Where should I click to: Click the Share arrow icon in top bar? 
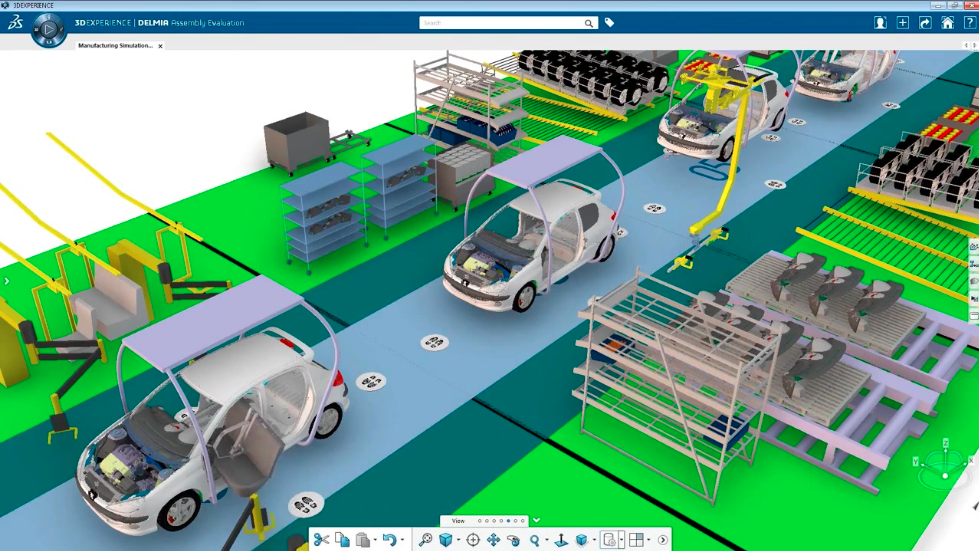925,23
